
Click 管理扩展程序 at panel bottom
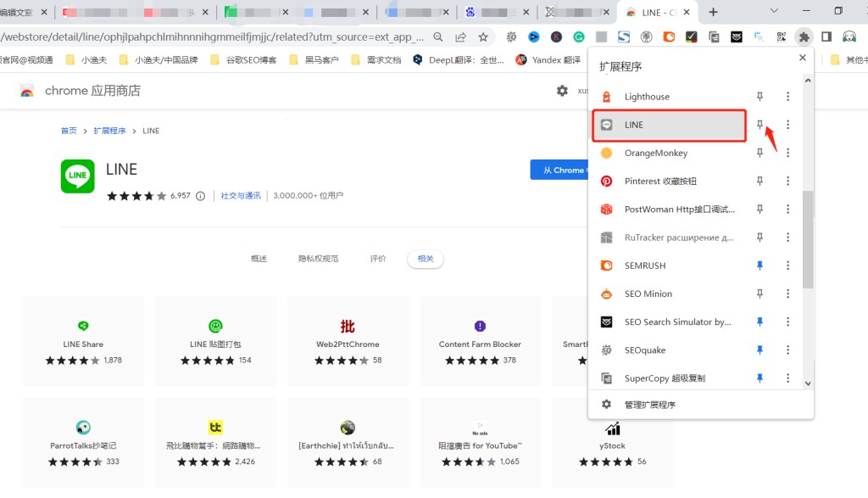(x=649, y=405)
